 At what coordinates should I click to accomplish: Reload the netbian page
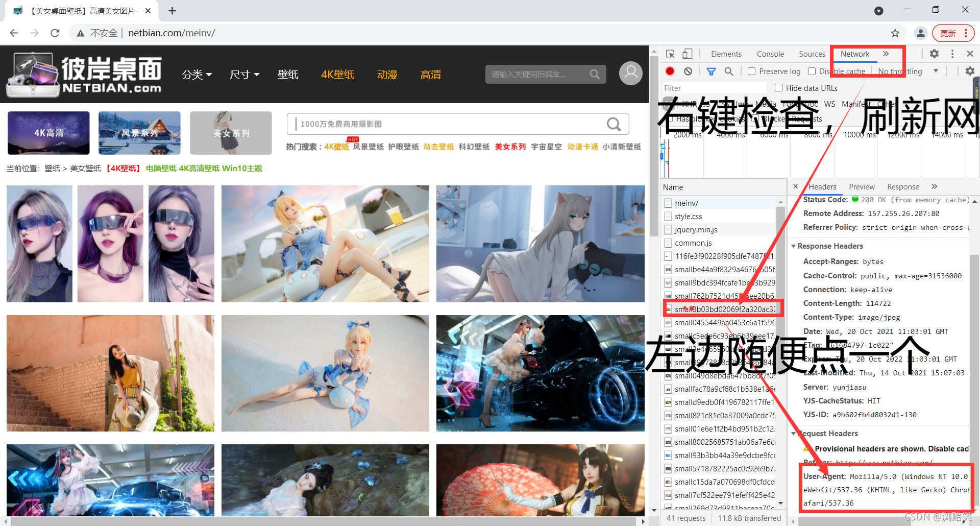coord(55,33)
